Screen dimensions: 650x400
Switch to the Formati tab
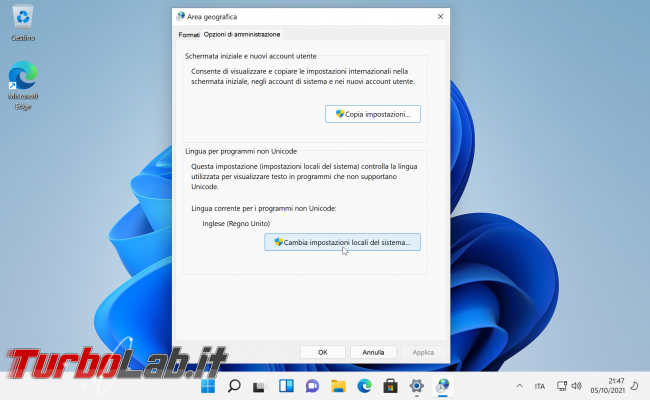(x=189, y=35)
